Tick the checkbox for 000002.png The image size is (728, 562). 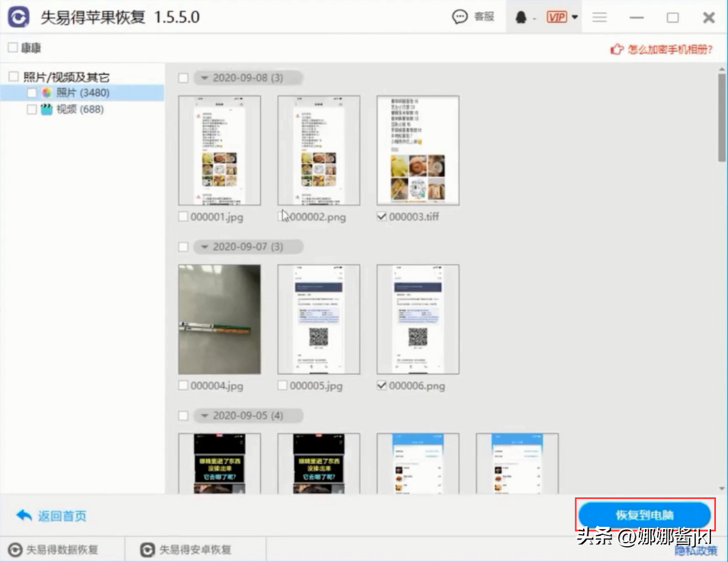[283, 216]
